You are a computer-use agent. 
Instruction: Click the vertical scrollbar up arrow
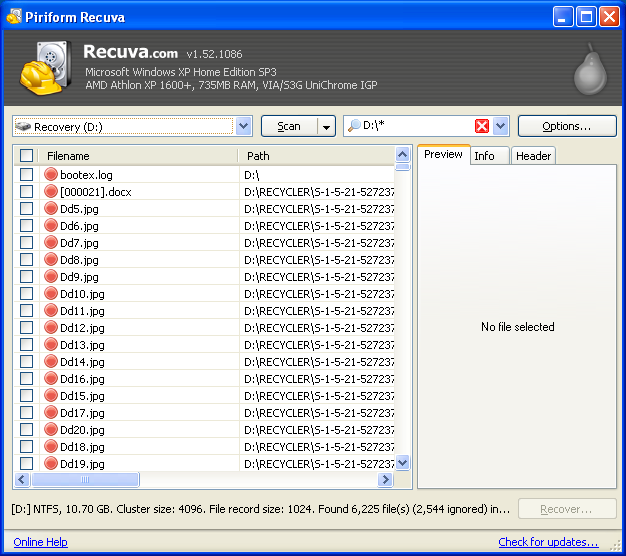click(x=403, y=154)
